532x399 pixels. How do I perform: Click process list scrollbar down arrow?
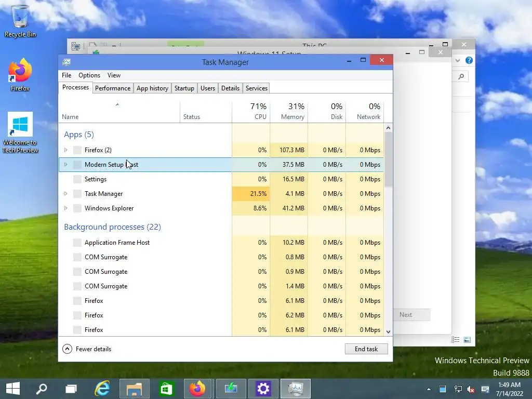coord(388,332)
